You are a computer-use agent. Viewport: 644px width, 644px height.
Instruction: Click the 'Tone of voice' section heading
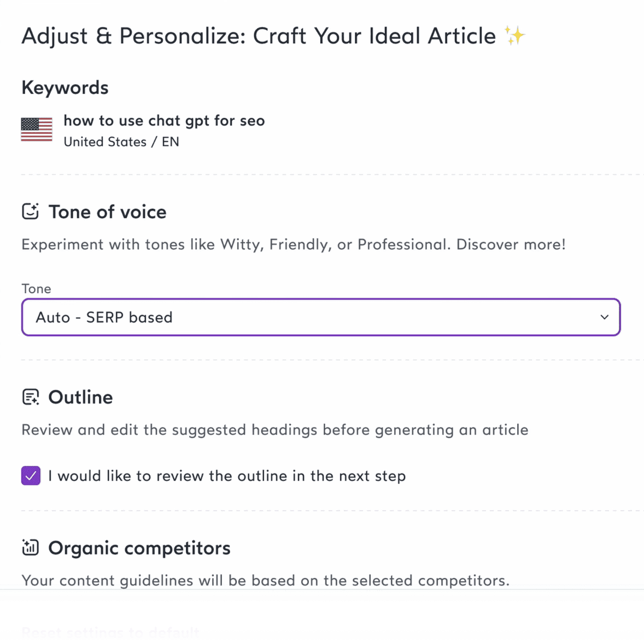tap(107, 212)
